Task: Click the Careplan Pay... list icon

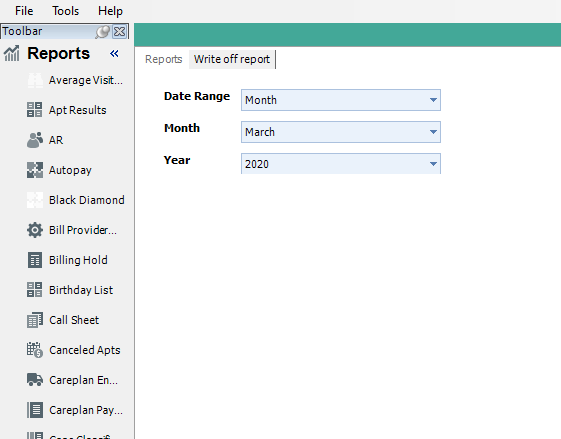Action: [35, 410]
